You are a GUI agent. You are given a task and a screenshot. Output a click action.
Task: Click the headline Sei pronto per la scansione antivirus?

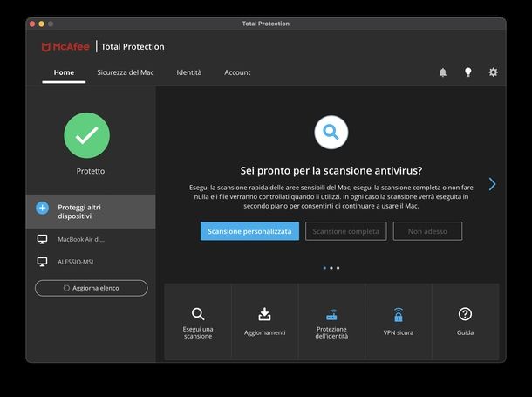click(x=331, y=170)
